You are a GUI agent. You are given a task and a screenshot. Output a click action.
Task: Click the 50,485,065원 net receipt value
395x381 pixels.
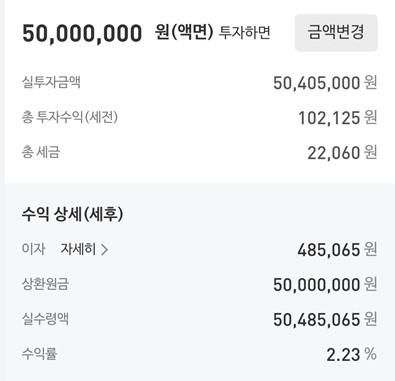pyautogui.click(x=325, y=320)
